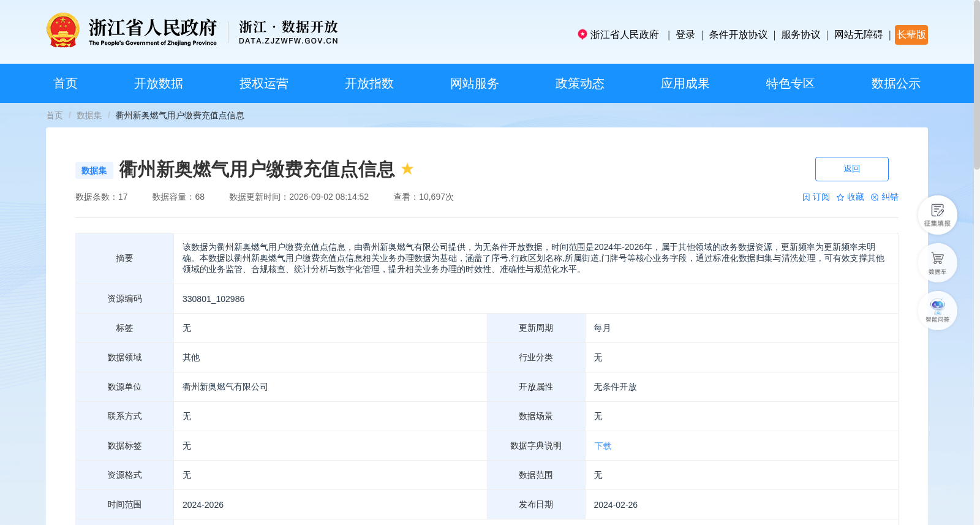This screenshot has height=525, width=980.
Task: Click the 数据容量：68 text
Action: pos(178,197)
